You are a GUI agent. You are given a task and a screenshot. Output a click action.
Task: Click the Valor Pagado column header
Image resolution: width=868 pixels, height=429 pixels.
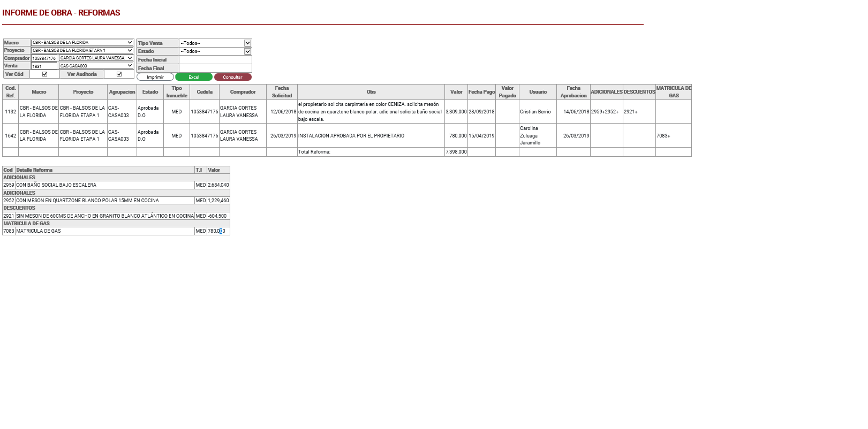tap(507, 92)
